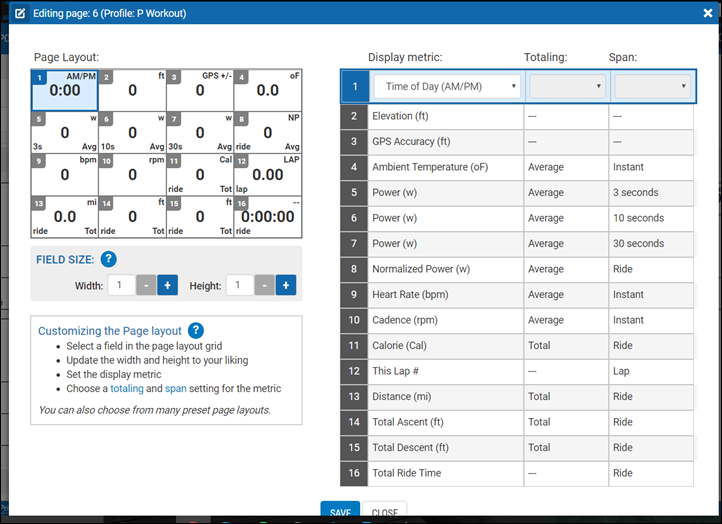Viewport: 722px width, 524px height.
Task: Decrease field height with the minus button
Action: (265, 286)
